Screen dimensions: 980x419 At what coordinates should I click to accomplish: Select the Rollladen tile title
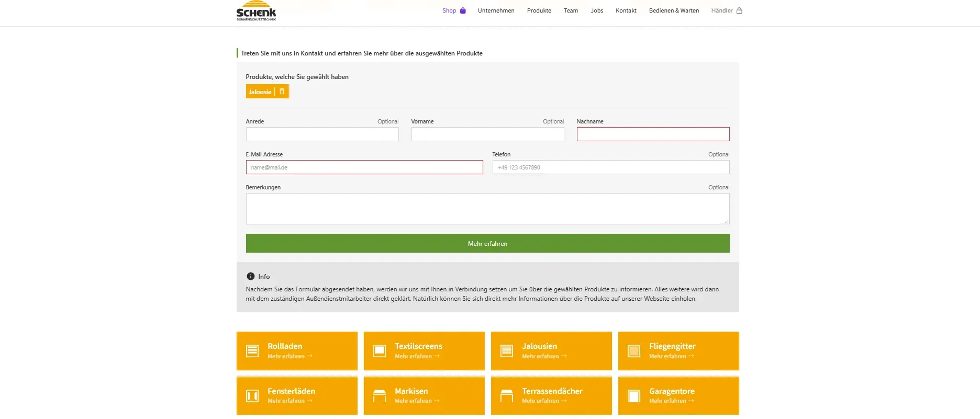tap(285, 346)
